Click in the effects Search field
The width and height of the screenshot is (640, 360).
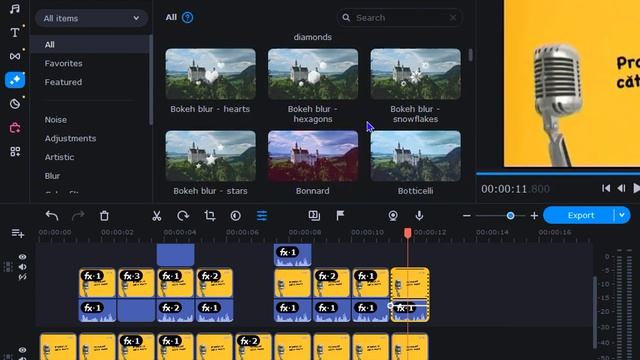pos(399,18)
